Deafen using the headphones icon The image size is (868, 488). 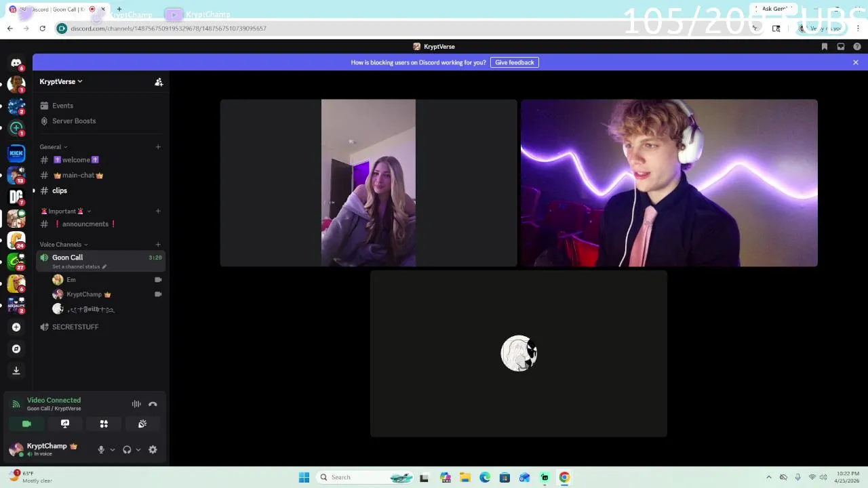(x=127, y=449)
